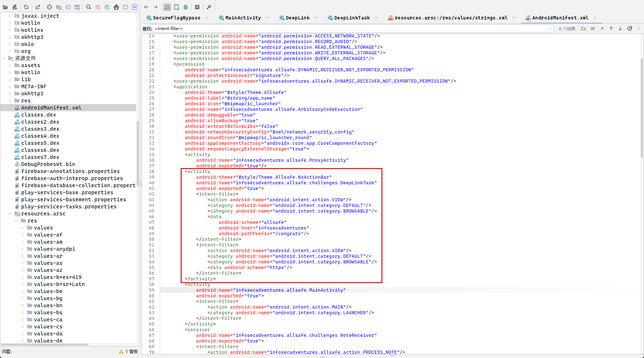
Task: Collapse the resources.arsc node
Action: pos(10,214)
